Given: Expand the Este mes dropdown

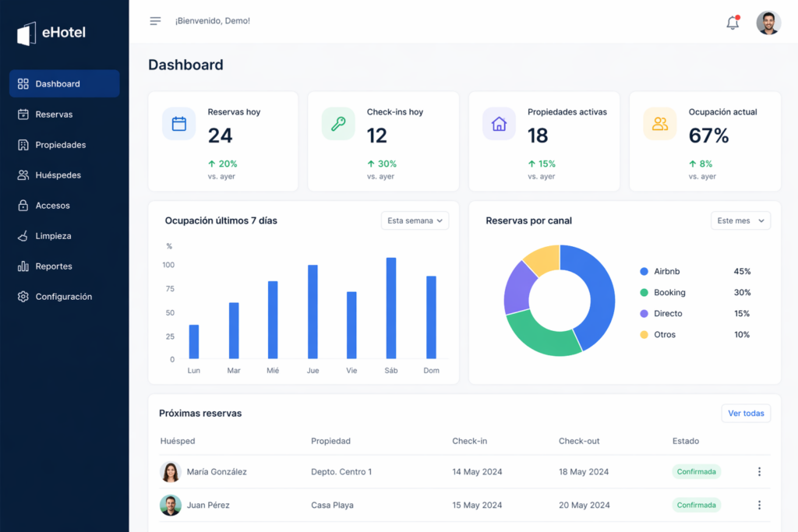Looking at the screenshot, I should [x=740, y=220].
